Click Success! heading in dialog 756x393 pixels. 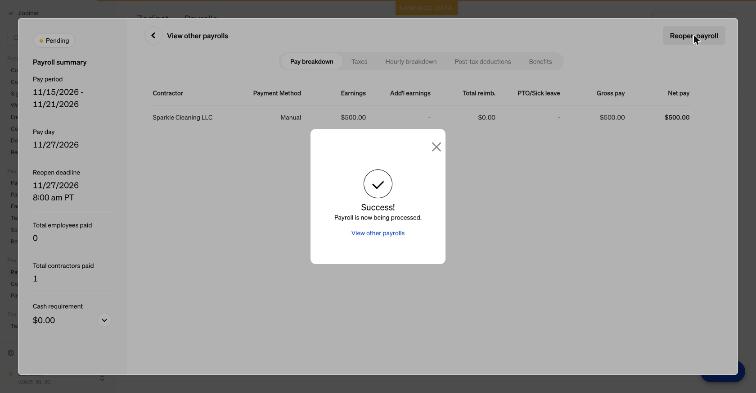(x=378, y=207)
